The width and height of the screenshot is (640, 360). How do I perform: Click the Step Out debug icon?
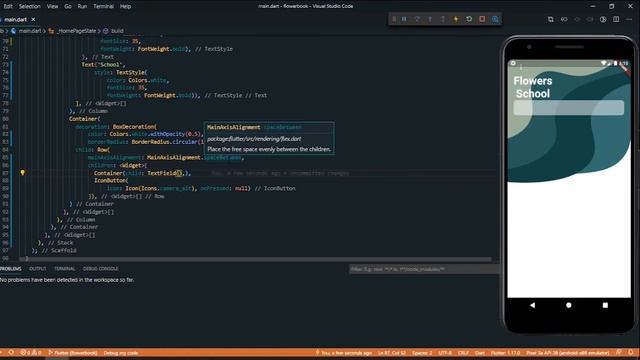pyautogui.click(x=443, y=19)
